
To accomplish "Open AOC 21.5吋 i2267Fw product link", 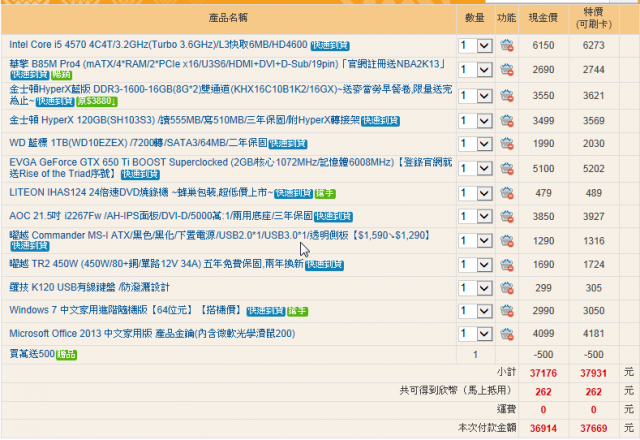I will click(161, 216).
